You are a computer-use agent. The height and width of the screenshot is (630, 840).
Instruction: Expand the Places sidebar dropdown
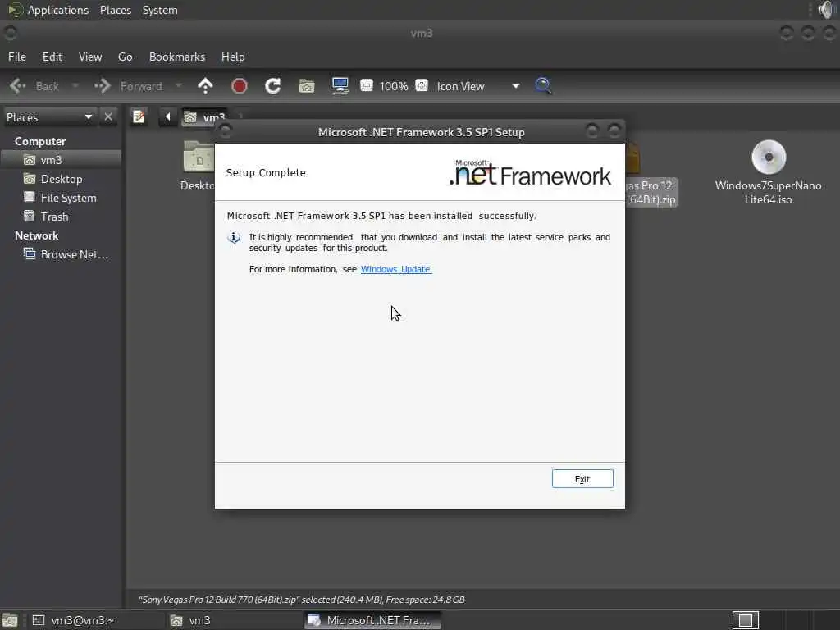(x=49, y=117)
